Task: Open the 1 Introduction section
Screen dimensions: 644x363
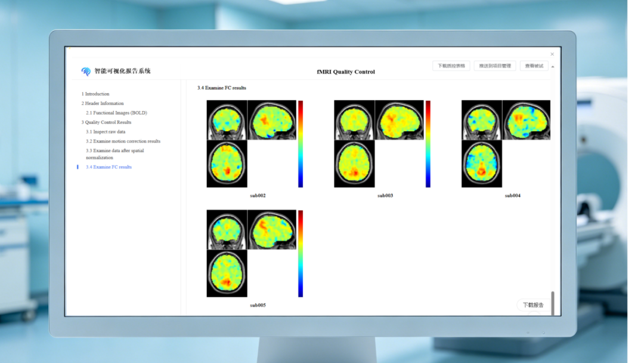Action: tap(95, 94)
